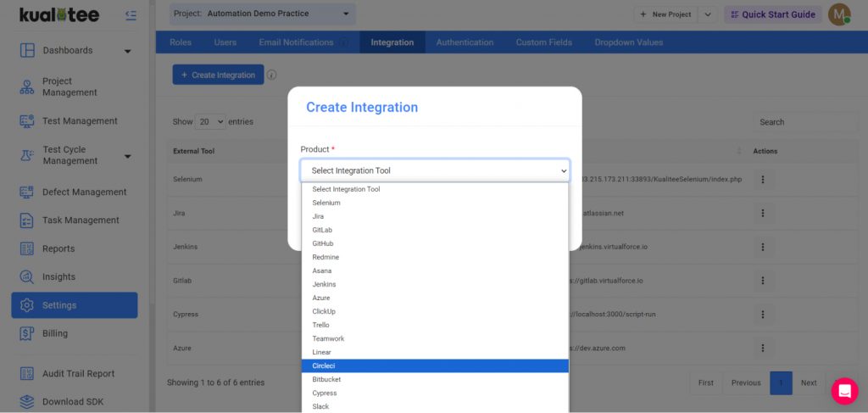Go to the Previous page
This screenshot has height=413, width=868.
tap(746, 382)
